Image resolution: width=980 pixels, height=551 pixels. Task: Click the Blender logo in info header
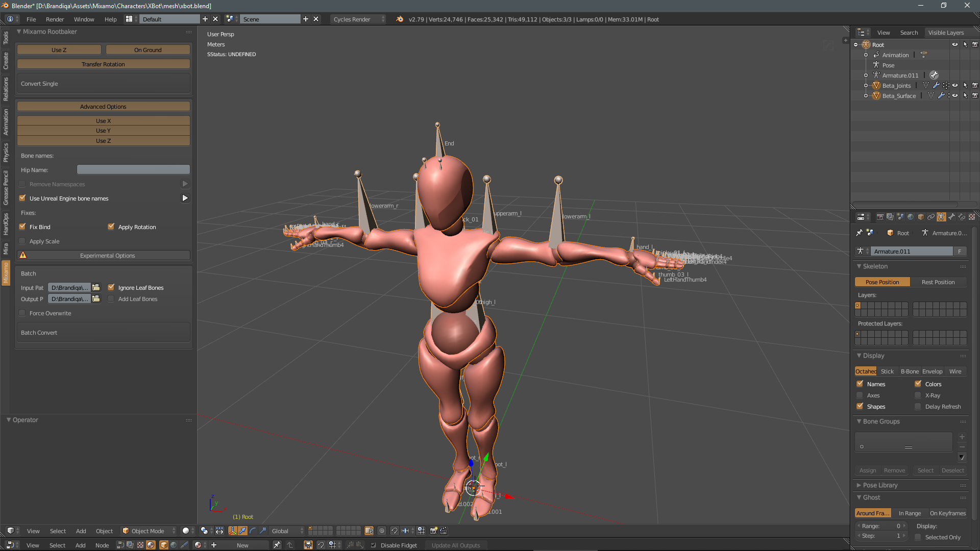coord(400,19)
